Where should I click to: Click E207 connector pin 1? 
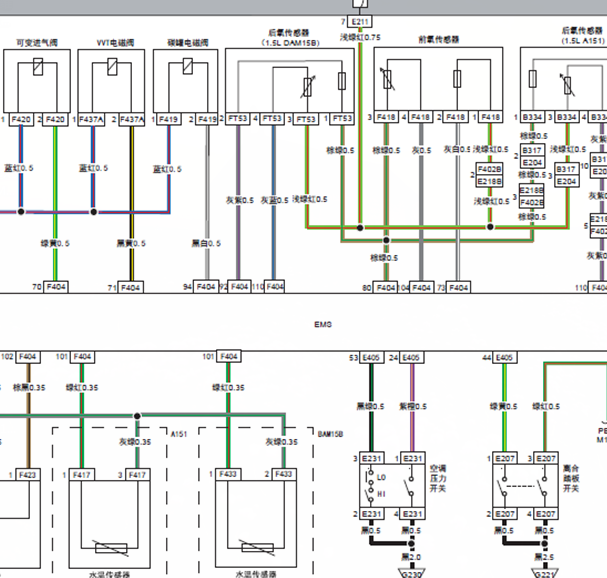pos(505,458)
